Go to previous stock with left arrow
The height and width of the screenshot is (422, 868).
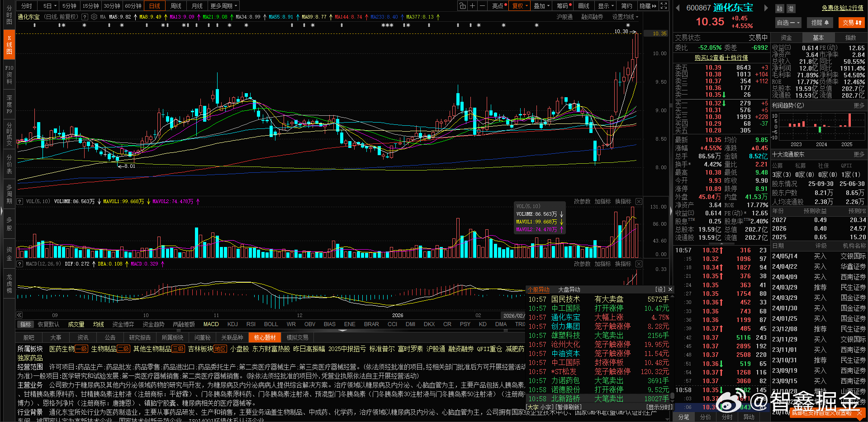click(678, 8)
